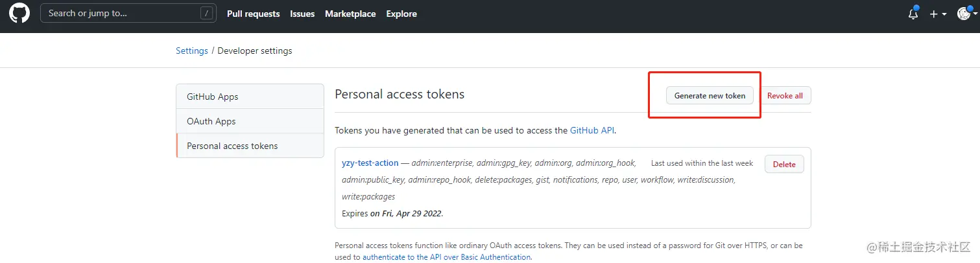Navigate to Settings breadcrumb link
980x263 pixels.
tap(192, 51)
